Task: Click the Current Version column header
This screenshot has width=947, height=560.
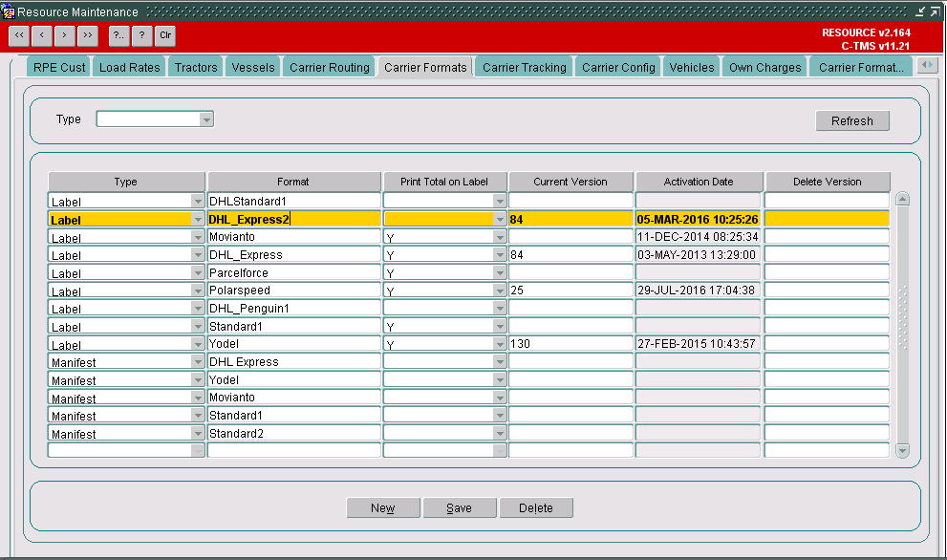Action: point(570,182)
